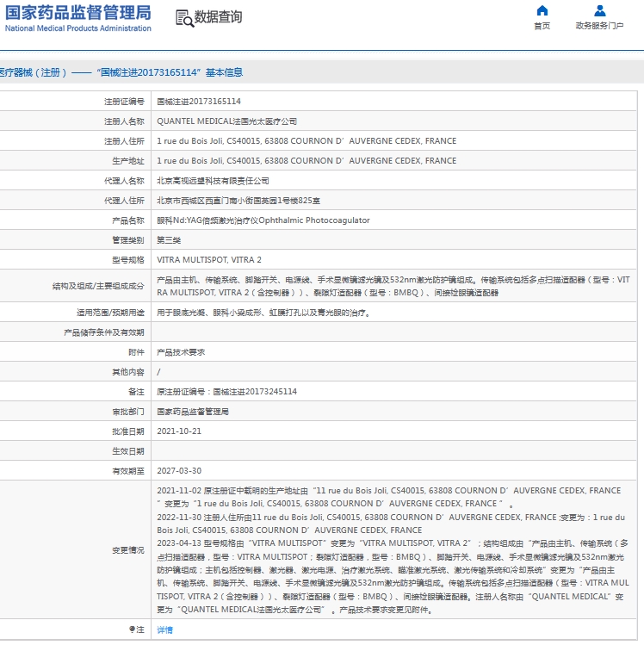Screen dimensions: 644x645
Task: Click the approval date 2021-10-21
Action: pos(179,431)
